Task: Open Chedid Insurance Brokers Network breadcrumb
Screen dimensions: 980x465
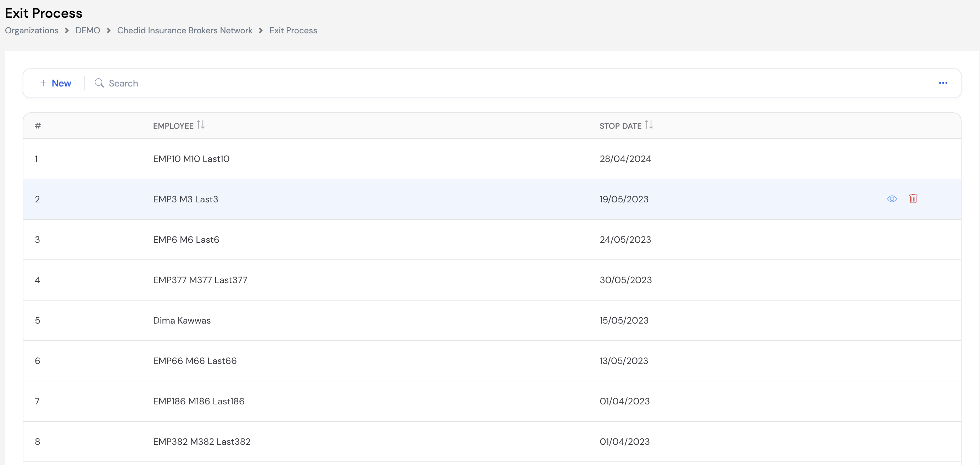Action: pos(184,30)
